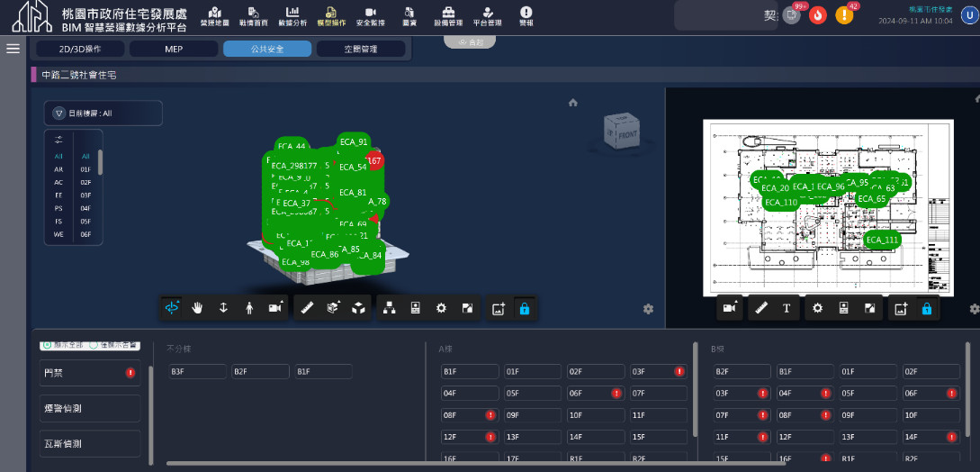980x472 pixels.
Task: Click the camera tool in 3D toolbar
Action: pyautogui.click(x=275, y=308)
